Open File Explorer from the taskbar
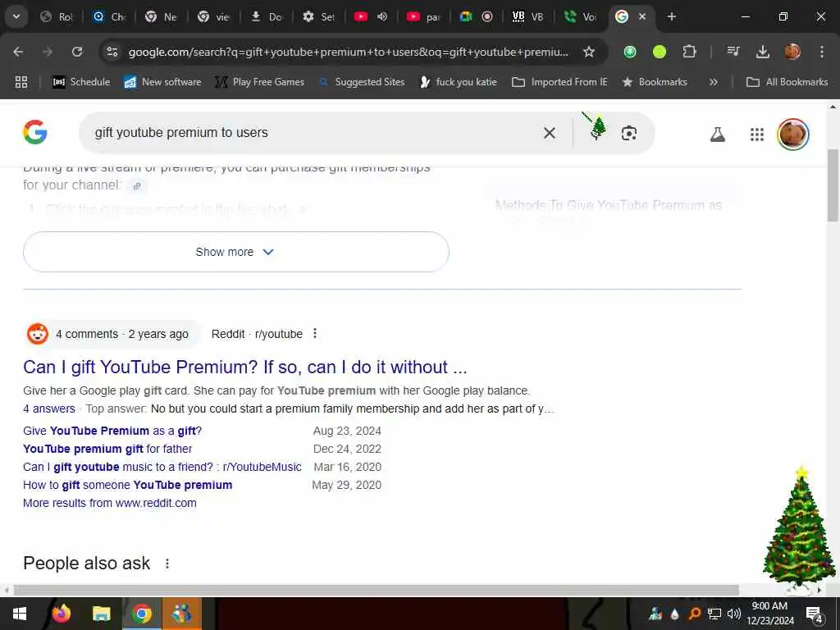Viewport: 840px width, 630px height. [x=101, y=614]
